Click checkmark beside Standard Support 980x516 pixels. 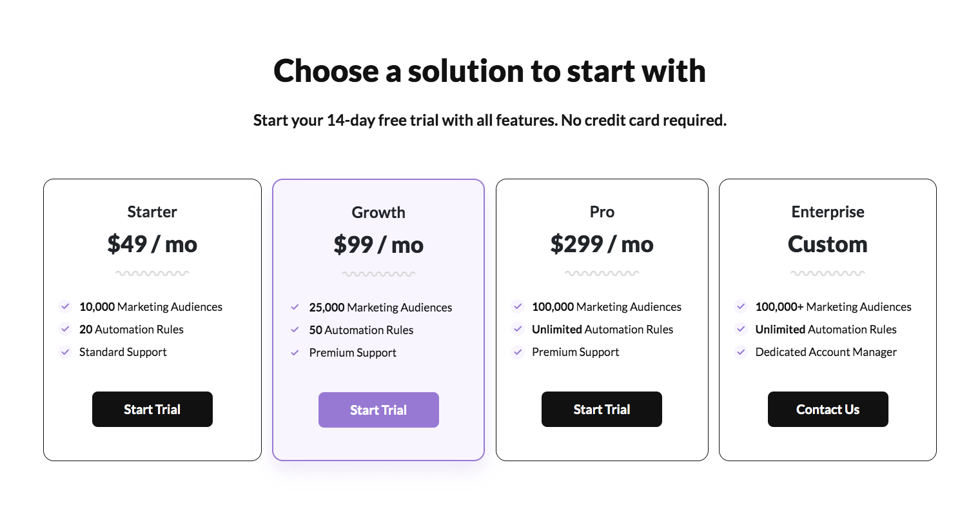[x=65, y=352]
